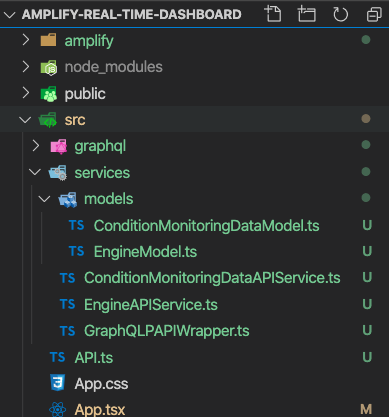The height and width of the screenshot is (417, 389).
Task: Open ConditionMonitoringDataAPIService.ts file
Action: point(212,278)
